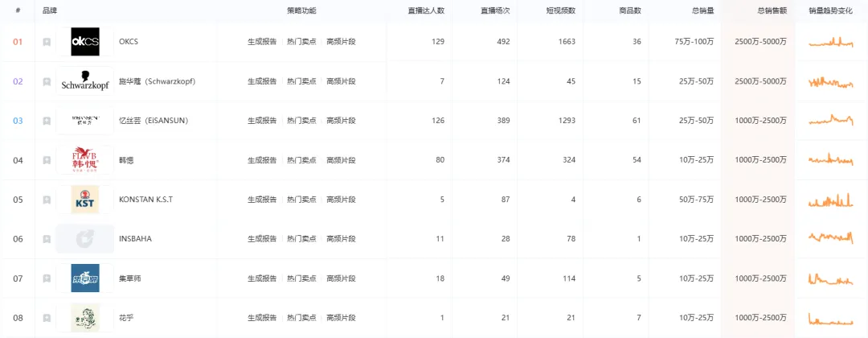Bookmark the 韩愢 brand row
Viewport: 868px width, 338px height.
click(x=47, y=160)
